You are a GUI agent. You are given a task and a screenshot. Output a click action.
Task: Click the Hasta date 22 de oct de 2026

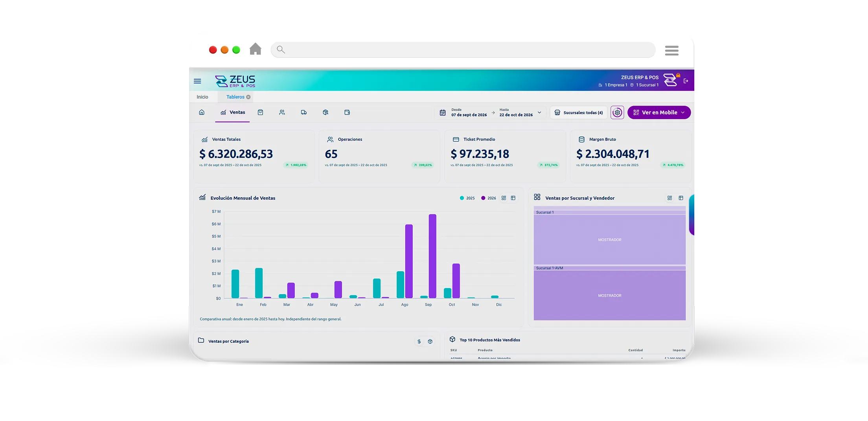(x=516, y=115)
